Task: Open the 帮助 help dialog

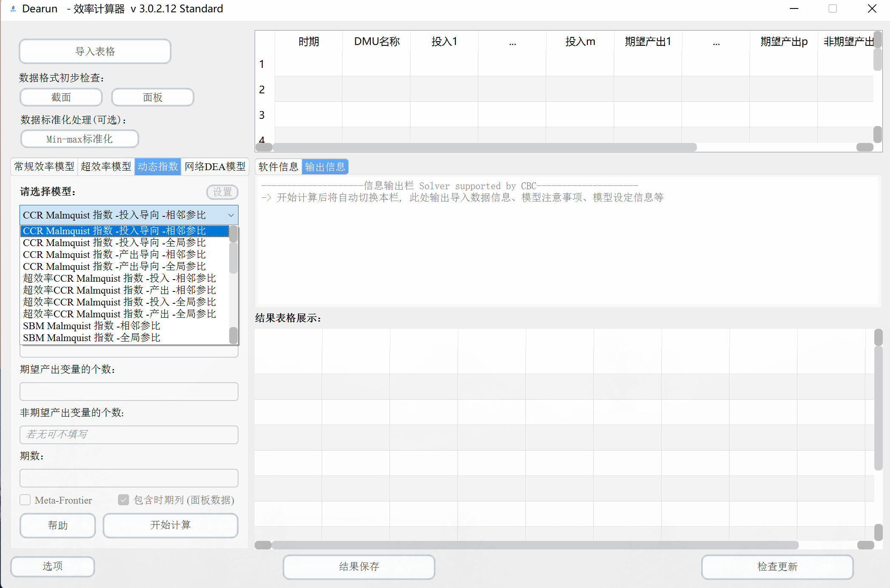Action: tap(57, 525)
